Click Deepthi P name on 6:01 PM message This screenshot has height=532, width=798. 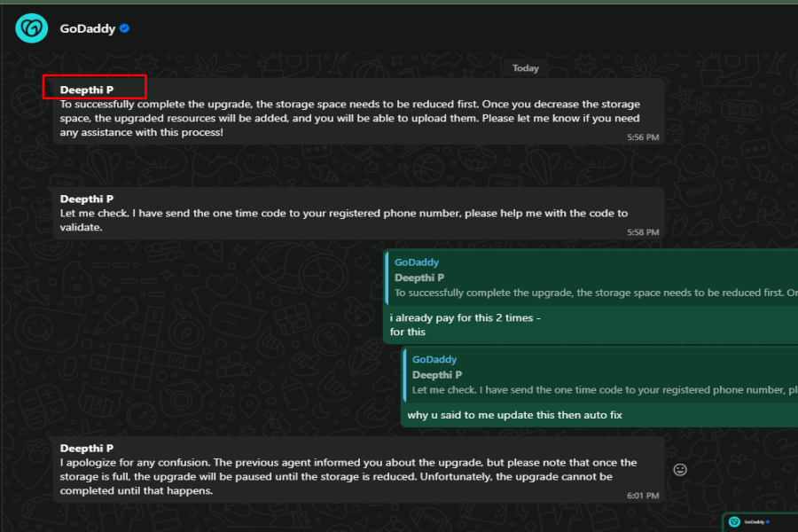click(86, 449)
